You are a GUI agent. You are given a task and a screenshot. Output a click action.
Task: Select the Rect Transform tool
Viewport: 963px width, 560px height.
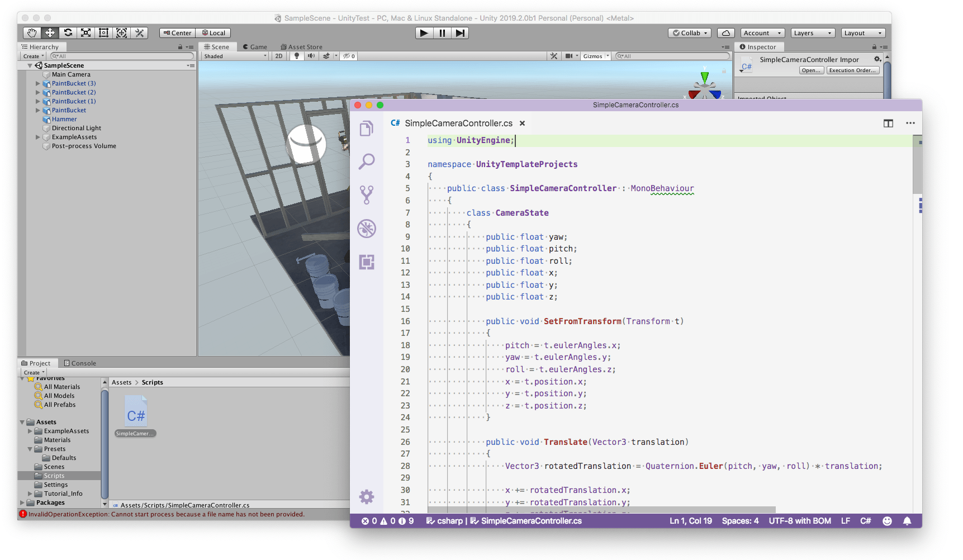103,33
